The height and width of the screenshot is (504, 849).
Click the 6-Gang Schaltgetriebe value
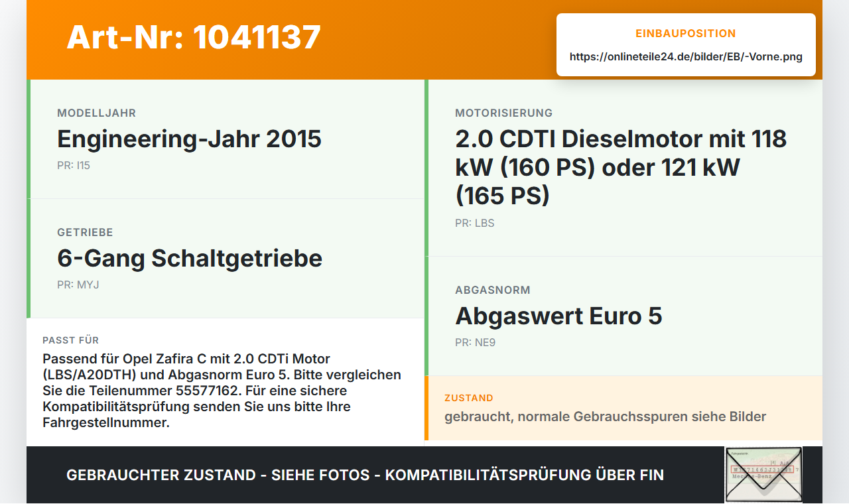click(190, 259)
